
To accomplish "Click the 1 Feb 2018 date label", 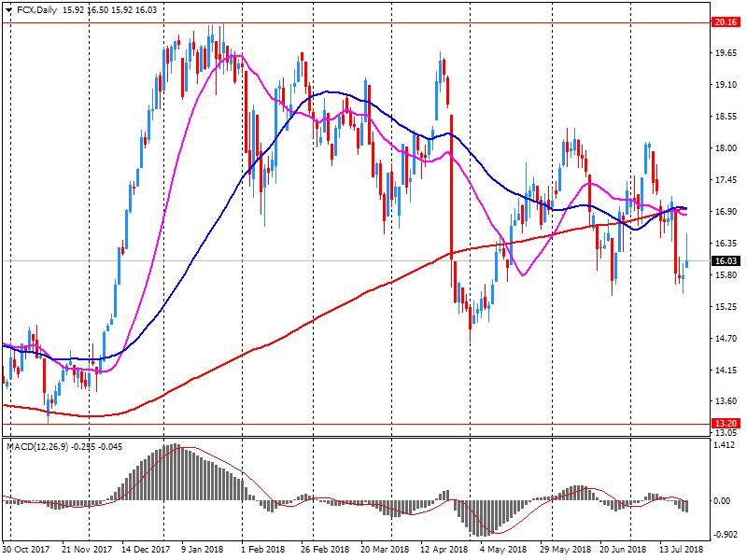I will tap(263, 550).
